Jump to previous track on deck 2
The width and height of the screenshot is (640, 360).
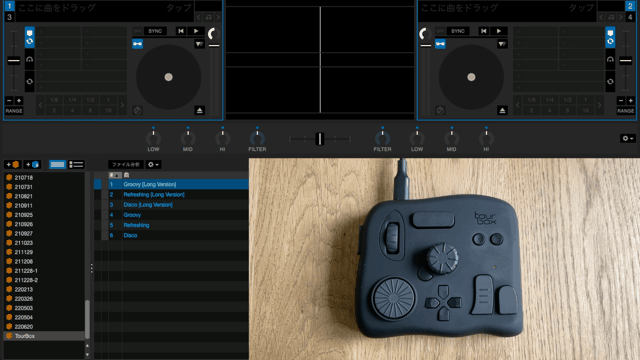[483, 31]
